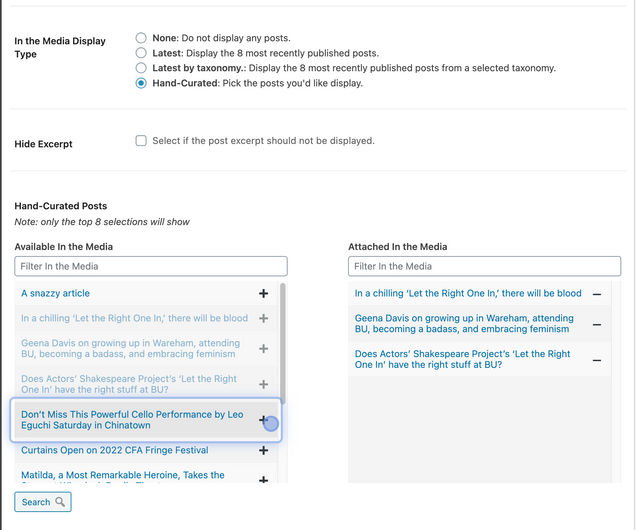Click the 'In the Media Display Type' label
Image resolution: width=636 pixels, height=530 pixels.
pos(60,47)
